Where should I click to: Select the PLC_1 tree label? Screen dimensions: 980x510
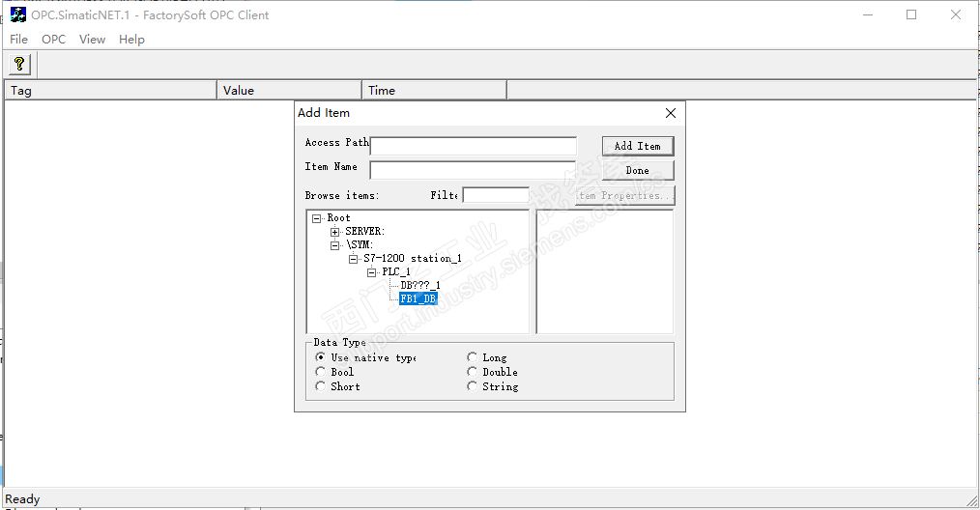tap(396, 271)
